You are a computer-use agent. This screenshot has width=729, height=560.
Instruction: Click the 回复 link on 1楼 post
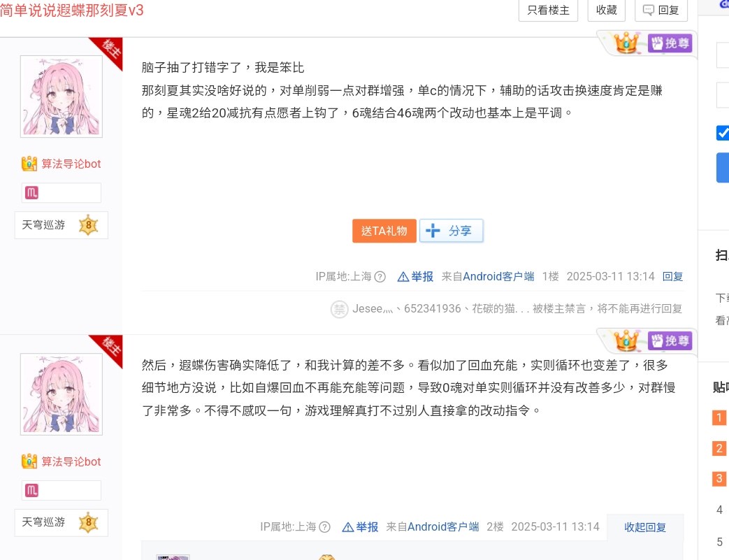(x=672, y=277)
